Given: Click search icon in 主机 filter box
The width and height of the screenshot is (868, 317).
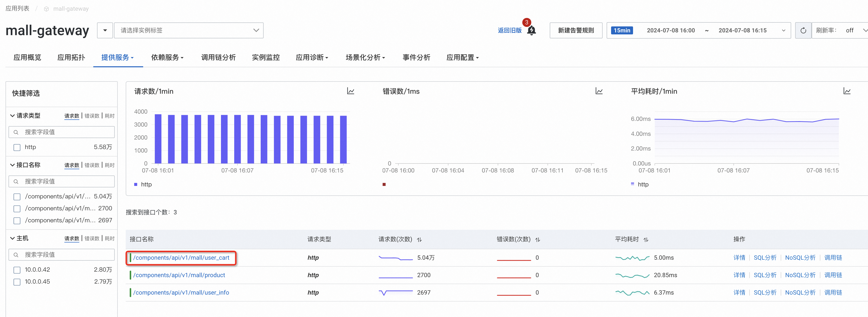Looking at the screenshot, I should coord(16,255).
